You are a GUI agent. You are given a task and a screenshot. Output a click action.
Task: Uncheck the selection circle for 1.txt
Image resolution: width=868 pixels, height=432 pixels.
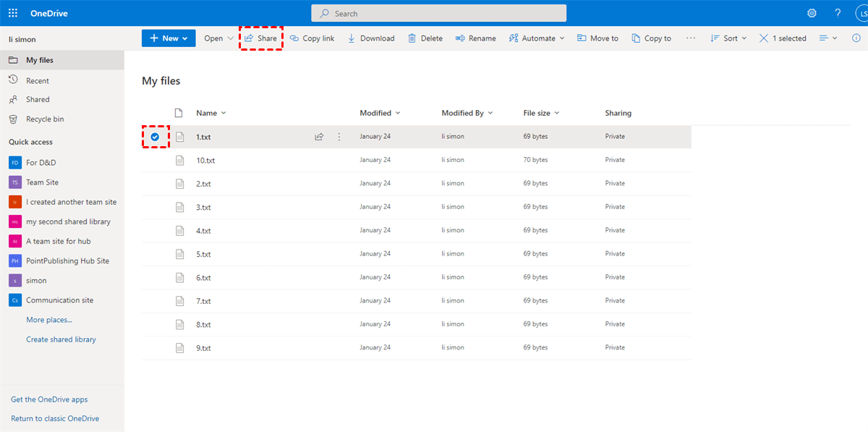[x=155, y=137]
